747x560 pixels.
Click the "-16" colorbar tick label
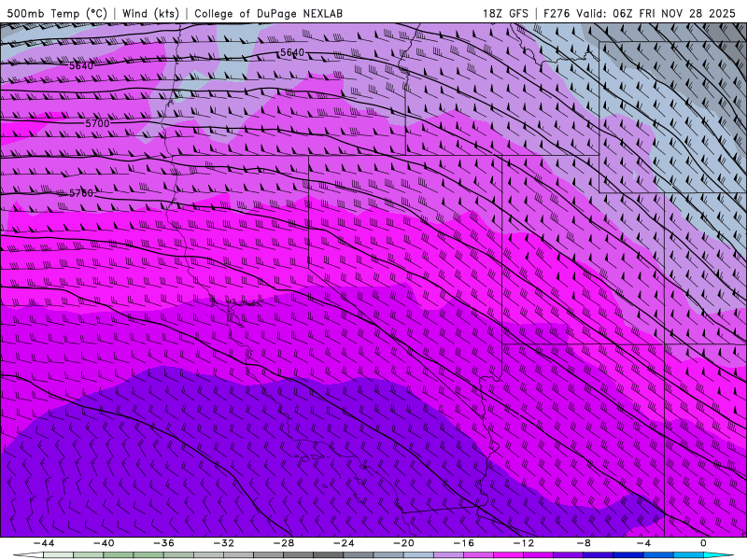(463, 543)
